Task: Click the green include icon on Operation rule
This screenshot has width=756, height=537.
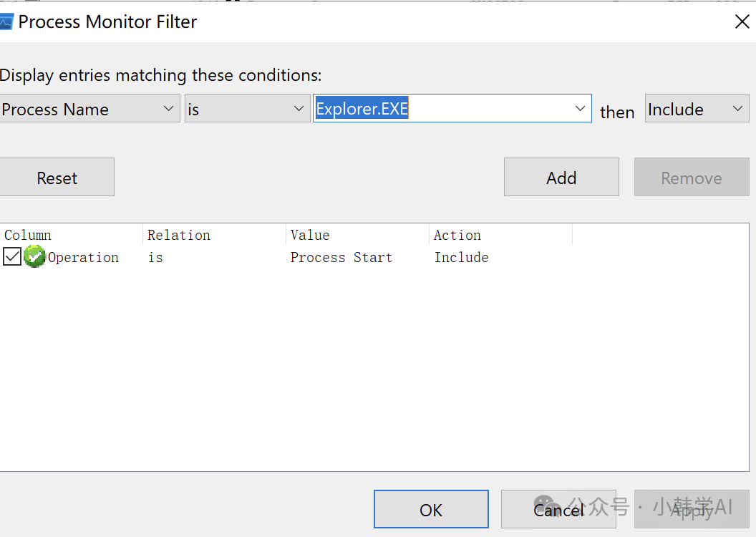Action: tap(34, 256)
